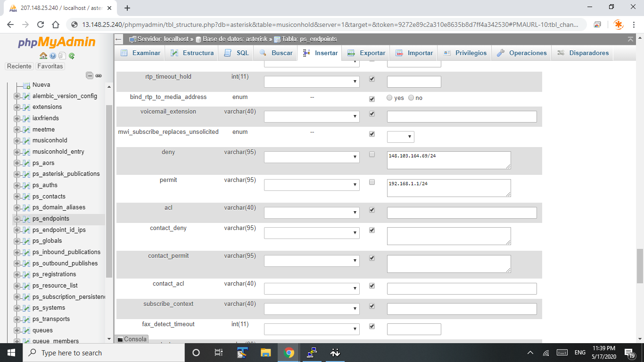Screen dimensions: 644x362
Task: Click the page-top arrow icon in breadcrumb bar
Action: pyautogui.click(x=630, y=39)
